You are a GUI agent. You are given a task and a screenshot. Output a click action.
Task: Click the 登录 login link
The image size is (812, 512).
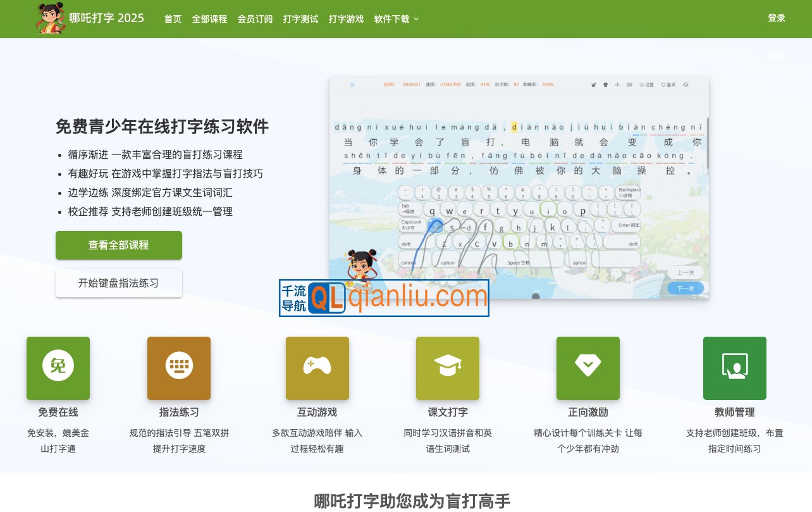[777, 18]
